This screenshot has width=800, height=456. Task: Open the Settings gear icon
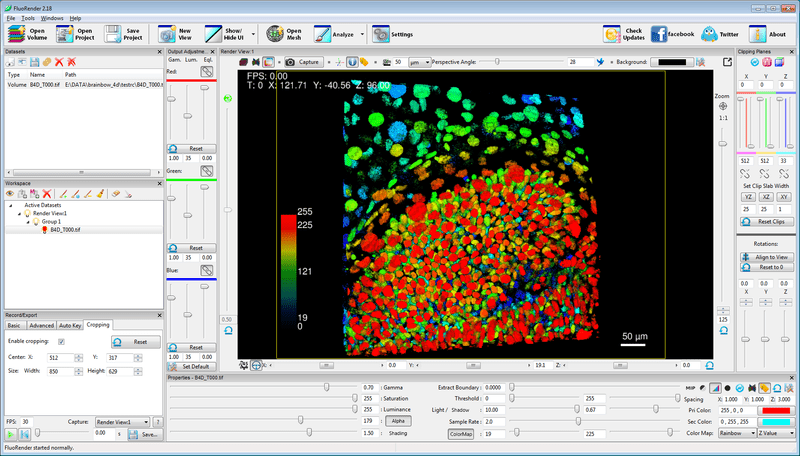click(380, 34)
